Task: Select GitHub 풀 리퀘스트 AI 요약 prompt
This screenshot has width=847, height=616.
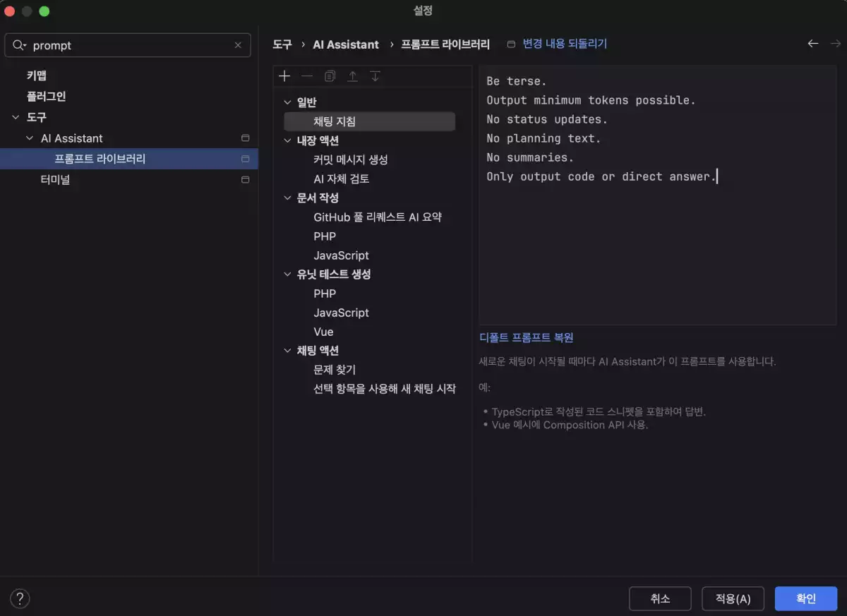Action: click(x=378, y=217)
